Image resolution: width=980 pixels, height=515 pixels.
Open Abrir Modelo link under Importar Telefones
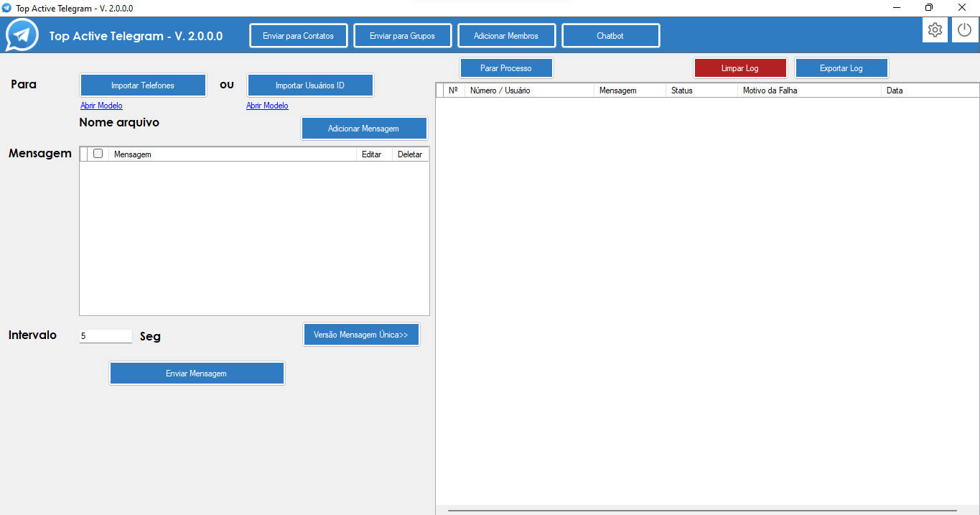[101, 106]
